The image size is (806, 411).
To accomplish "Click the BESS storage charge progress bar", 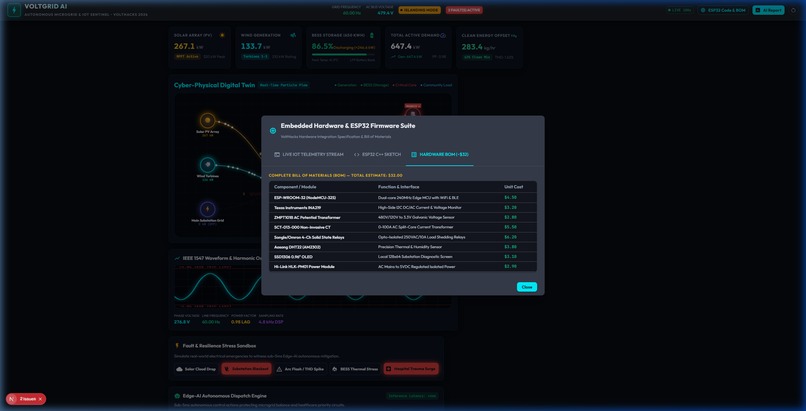I will [343, 54].
